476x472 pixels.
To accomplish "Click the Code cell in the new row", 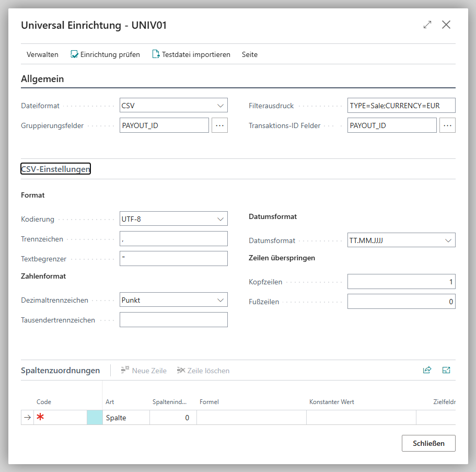I will [x=61, y=417].
